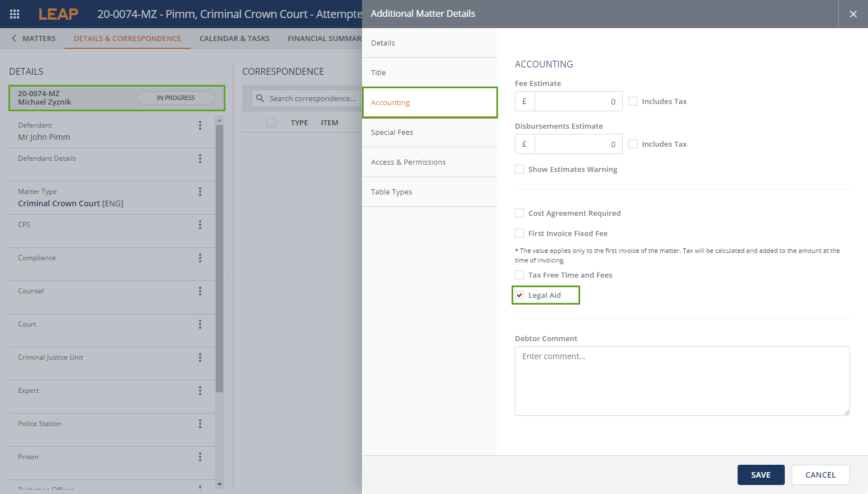Switch to the Special Fees section

tap(392, 132)
